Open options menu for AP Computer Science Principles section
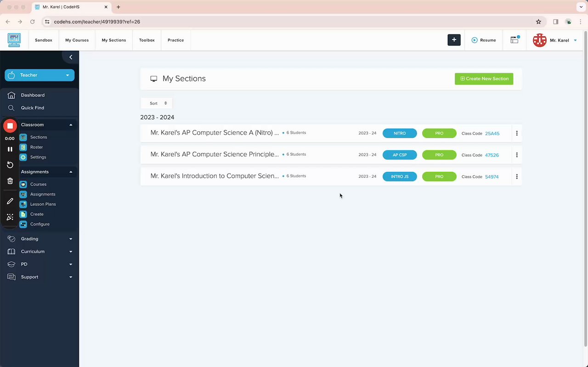The height and width of the screenshot is (367, 588). click(517, 155)
